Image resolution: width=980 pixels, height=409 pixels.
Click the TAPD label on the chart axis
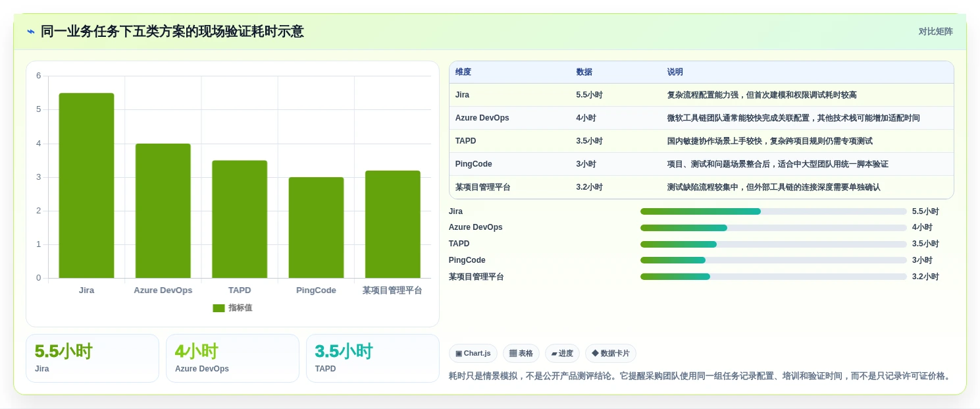240,290
